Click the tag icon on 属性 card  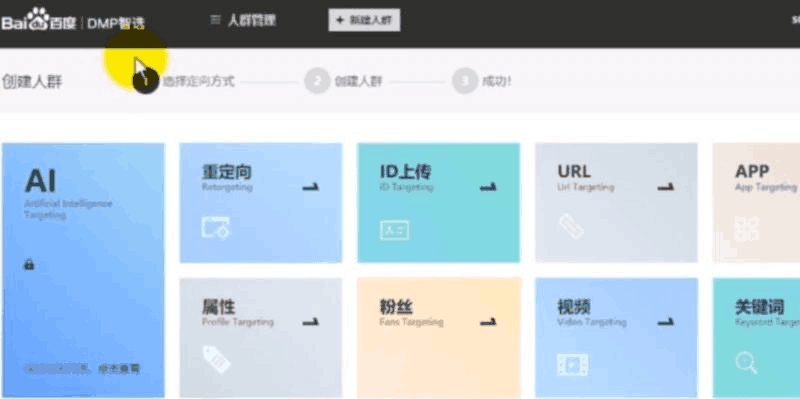tap(216, 359)
